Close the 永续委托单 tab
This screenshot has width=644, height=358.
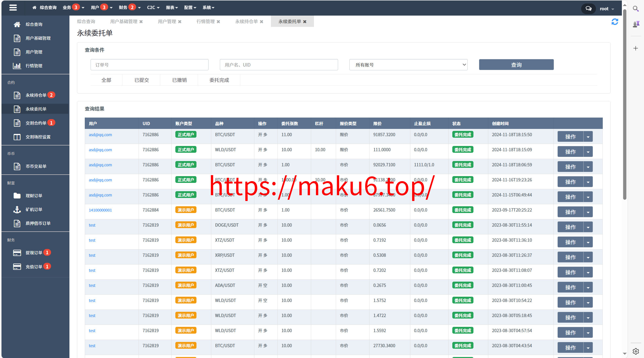click(x=305, y=22)
